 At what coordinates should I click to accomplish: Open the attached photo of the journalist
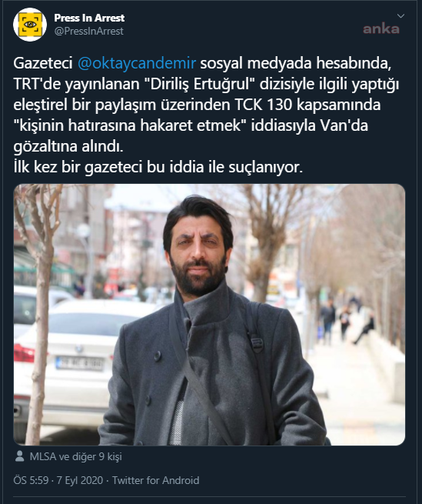209,315
